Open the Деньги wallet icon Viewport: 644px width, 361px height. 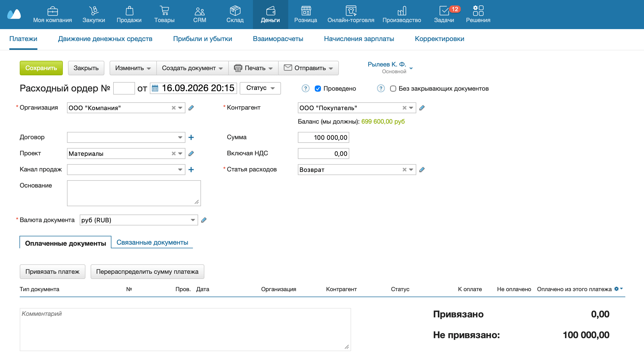click(271, 11)
